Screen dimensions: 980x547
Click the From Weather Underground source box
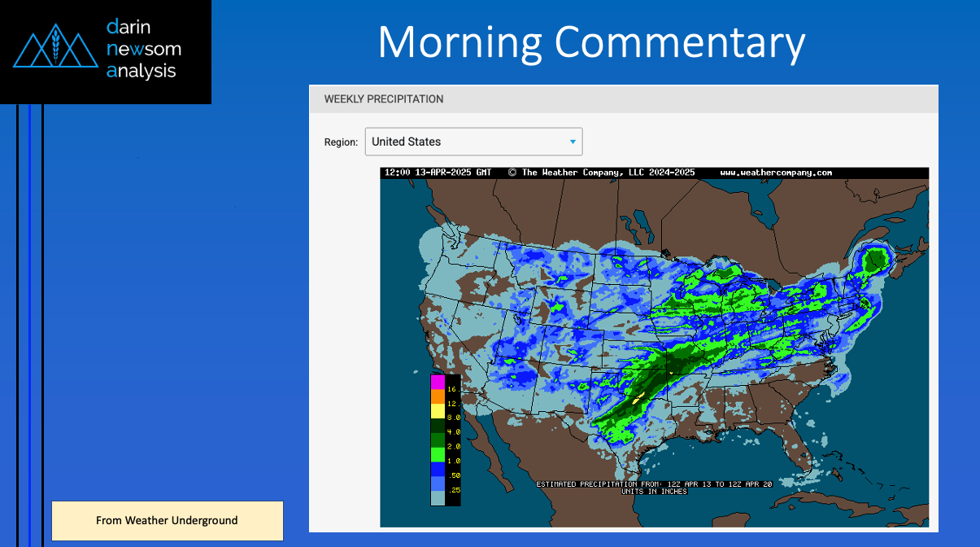pyautogui.click(x=167, y=521)
